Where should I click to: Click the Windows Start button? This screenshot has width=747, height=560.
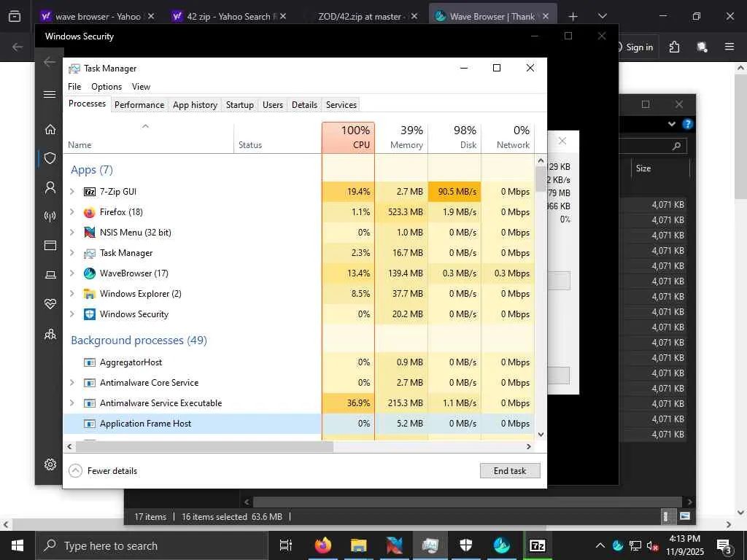pos(18,545)
